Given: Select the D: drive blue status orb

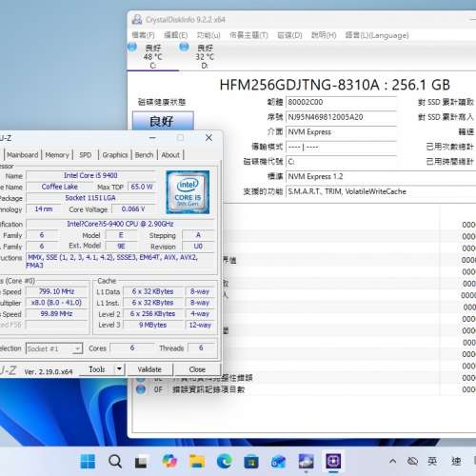Looking at the screenshot, I should 184,48.
